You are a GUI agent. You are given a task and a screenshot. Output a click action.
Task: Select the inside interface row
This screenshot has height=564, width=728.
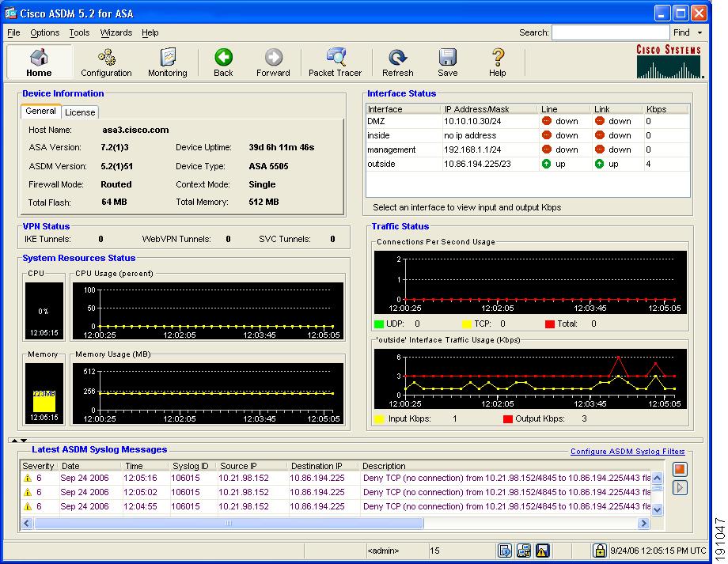(x=528, y=135)
